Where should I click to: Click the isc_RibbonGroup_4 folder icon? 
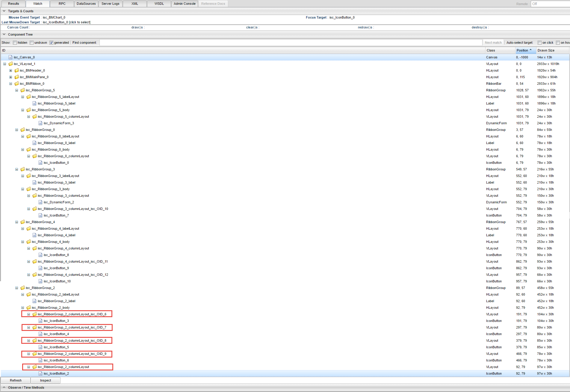click(x=22, y=222)
